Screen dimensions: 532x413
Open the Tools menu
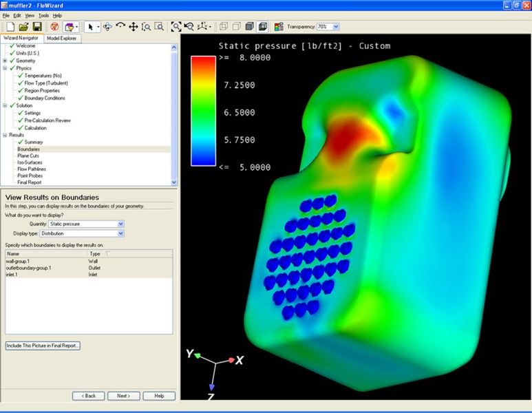43,16
